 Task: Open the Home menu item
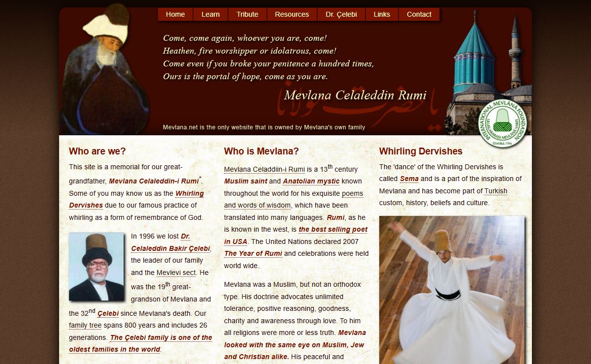click(175, 14)
